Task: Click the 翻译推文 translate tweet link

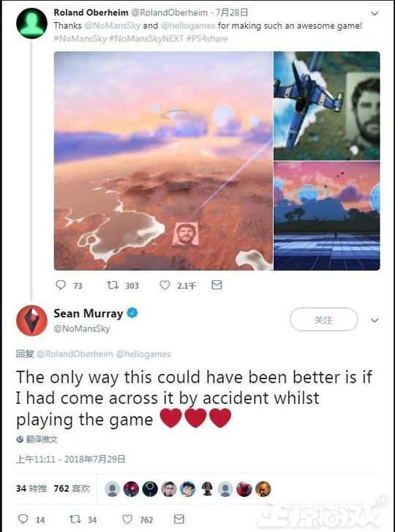Action: point(37,439)
